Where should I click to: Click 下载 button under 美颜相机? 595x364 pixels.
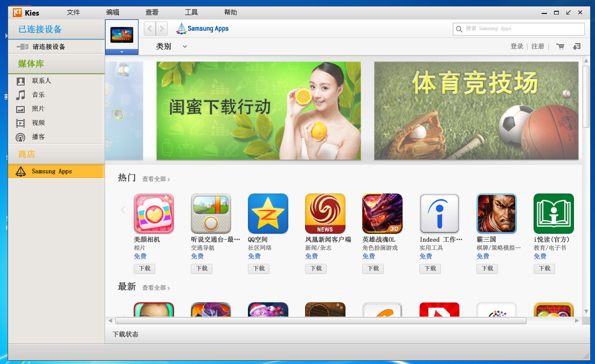(x=144, y=269)
